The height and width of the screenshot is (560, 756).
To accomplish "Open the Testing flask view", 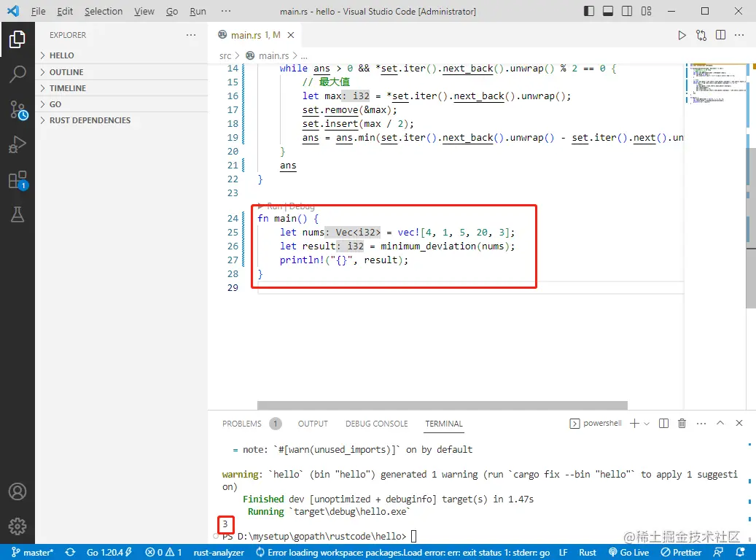I will [x=17, y=214].
